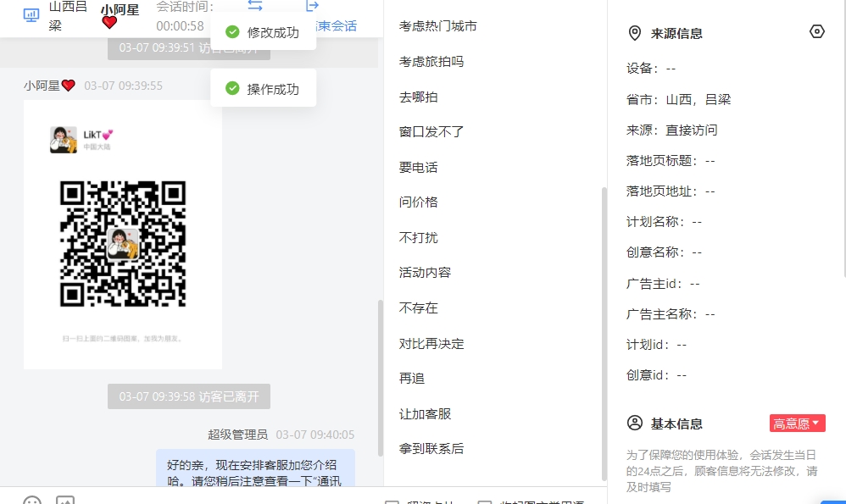The width and height of the screenshot is (846, 504).
Task: Click the 落地页标题 row
Action: (671, 161)
